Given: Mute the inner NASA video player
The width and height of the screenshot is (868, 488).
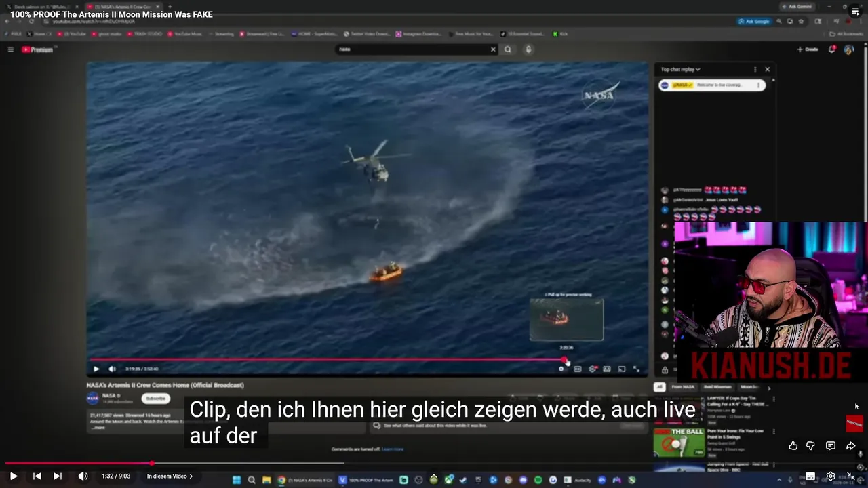Looking at the screenshot, I should (x=112, y=369).
